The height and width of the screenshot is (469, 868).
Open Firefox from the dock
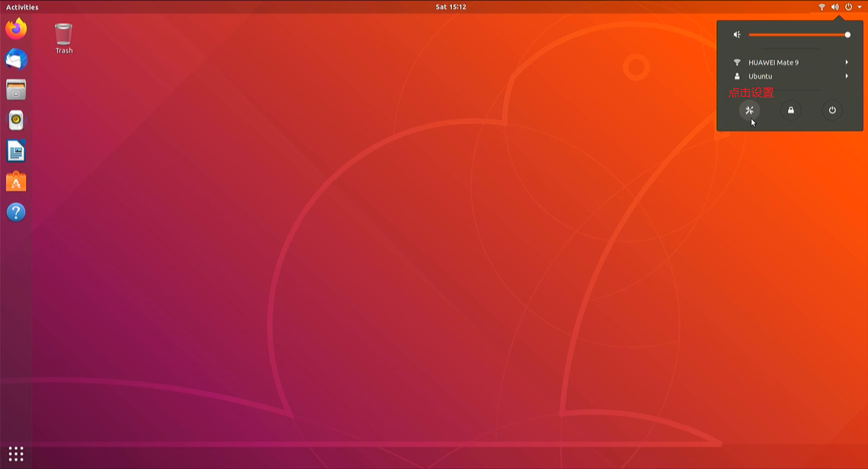click(x=16, y=30)
